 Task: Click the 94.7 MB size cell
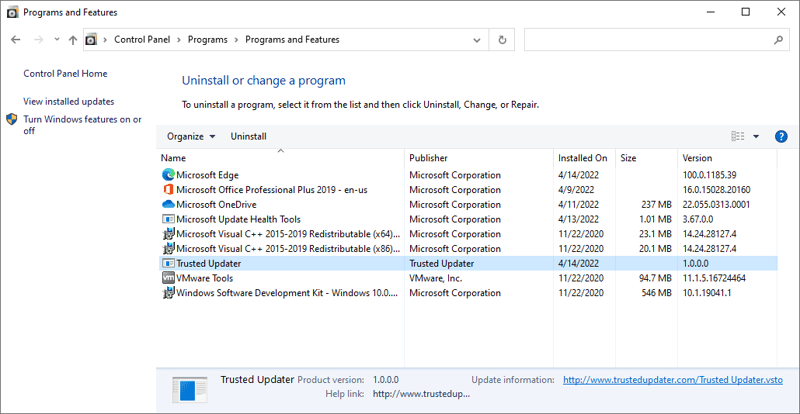pos(655,279)
